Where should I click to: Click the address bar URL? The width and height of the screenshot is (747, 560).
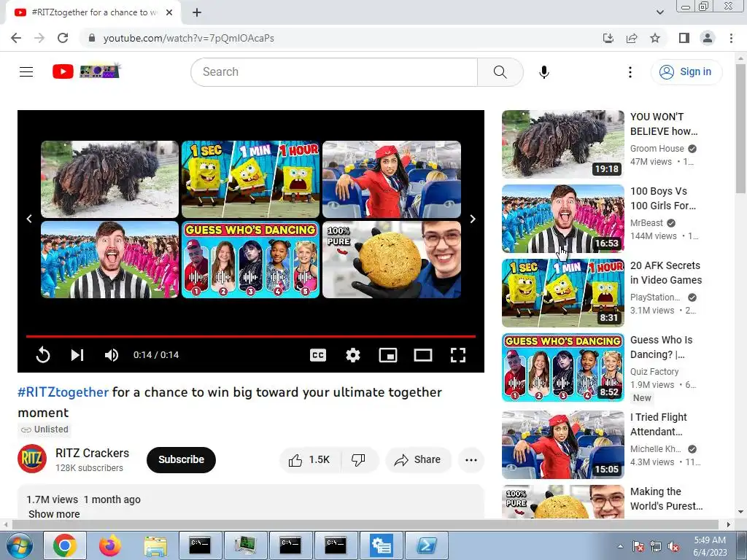(x=189, y=38)
